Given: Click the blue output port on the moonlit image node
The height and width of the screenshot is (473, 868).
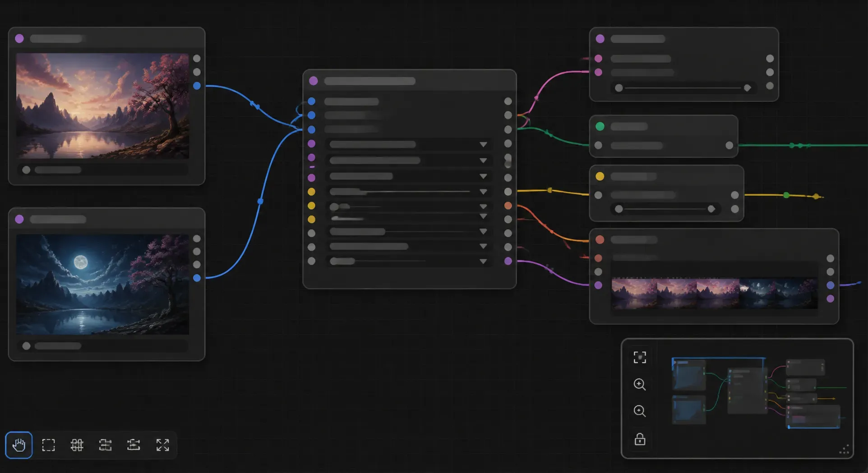Looking at the screenshot, I should [x=197, y=278].
